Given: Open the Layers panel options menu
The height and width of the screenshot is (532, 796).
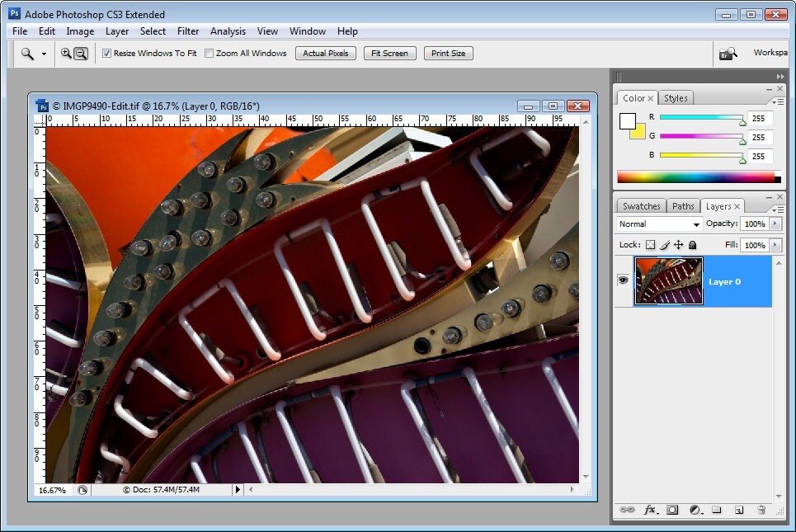Looking at the screenshot, I should pos(778,210).
